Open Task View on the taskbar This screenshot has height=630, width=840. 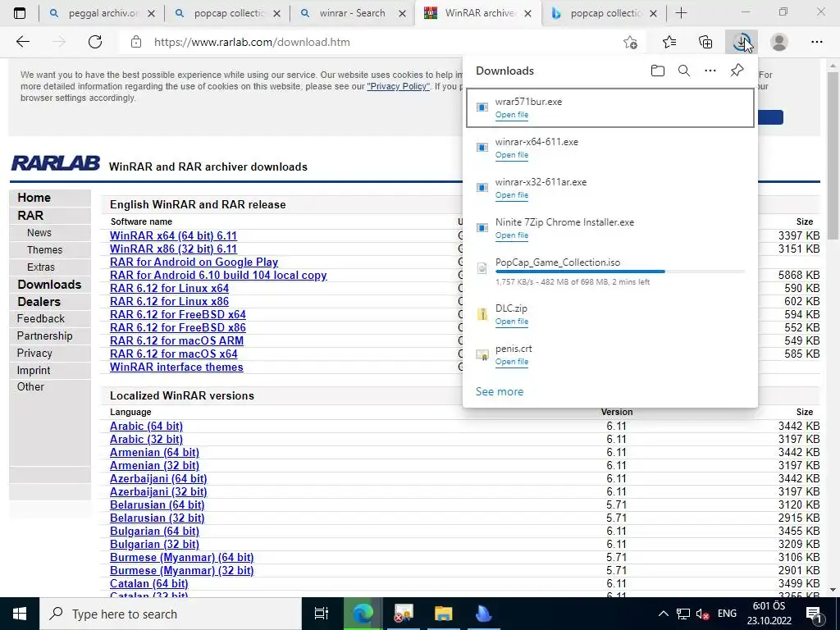[x=321, y=614]
